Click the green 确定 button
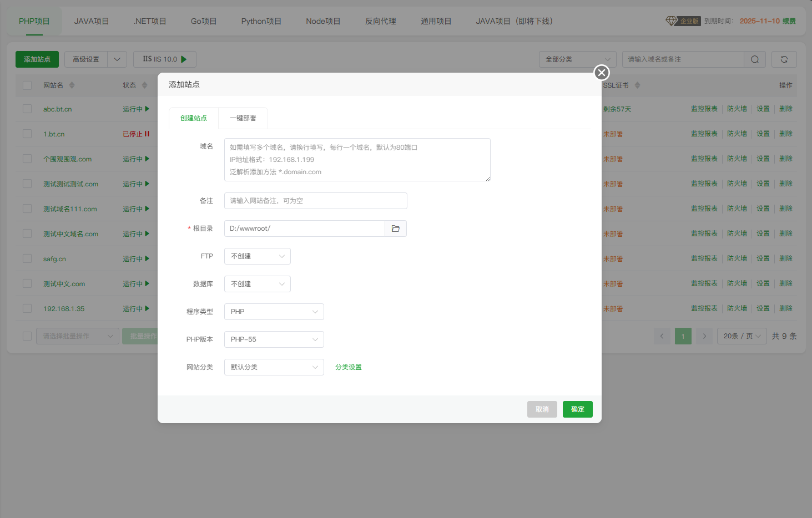812x518 pixels. click(577, 409)
